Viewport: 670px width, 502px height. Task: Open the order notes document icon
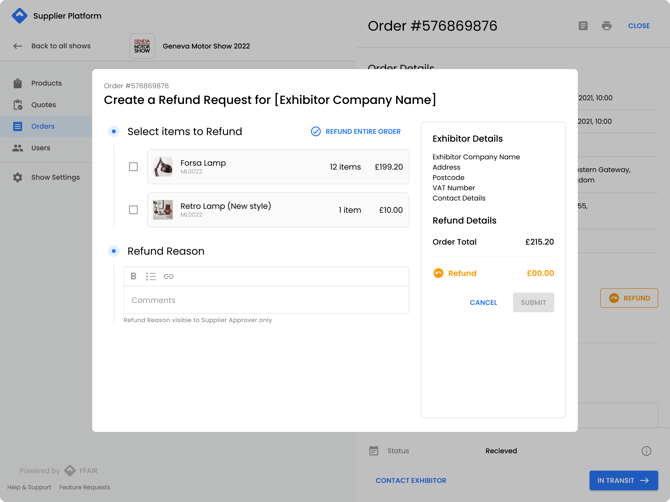tap(583, 26)
